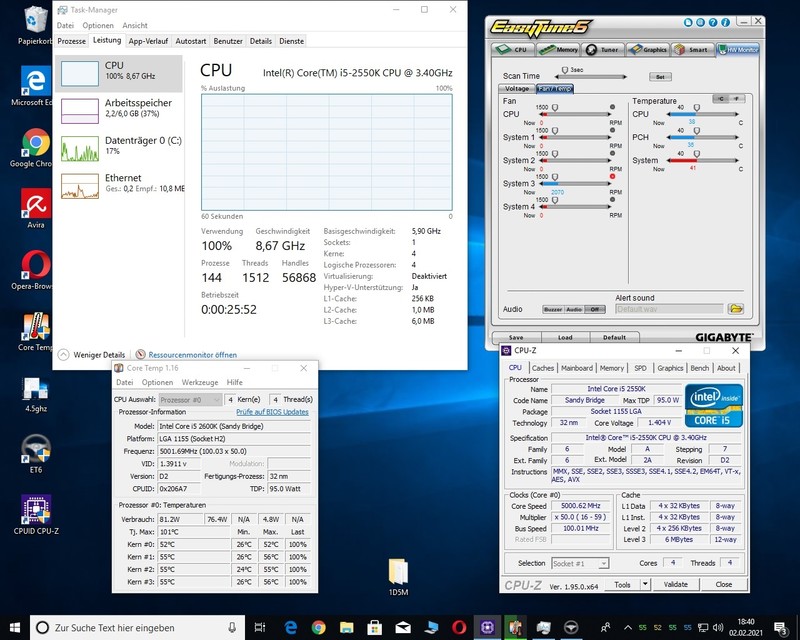Open the Optionen menu in Task Manager
Viewport: 800px width, 640px height.
point(98,26)
